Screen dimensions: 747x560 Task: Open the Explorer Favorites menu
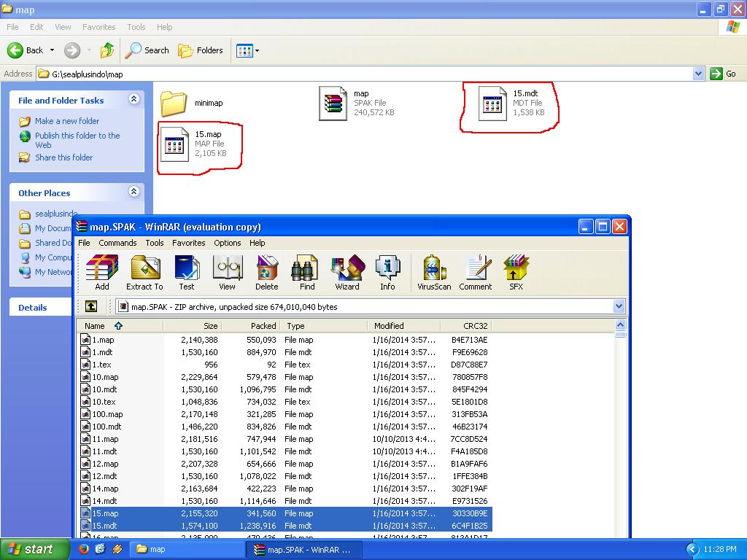point(98,27)
